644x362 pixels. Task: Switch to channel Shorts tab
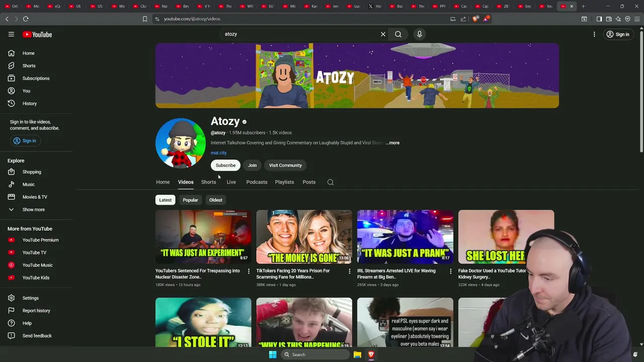click(x=208, y=182)
